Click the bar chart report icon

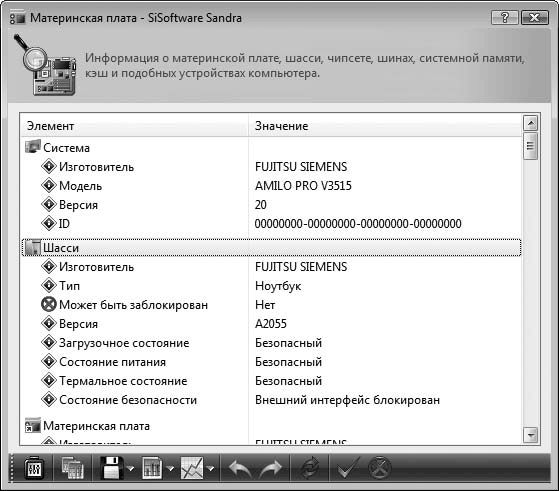(x=153, y=468)
